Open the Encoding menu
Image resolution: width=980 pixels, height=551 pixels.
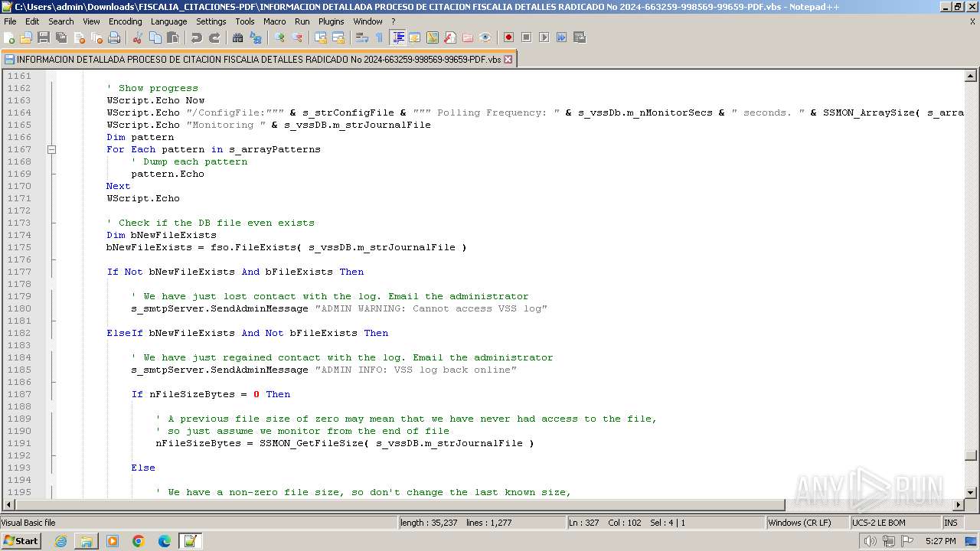coord(125,21)
